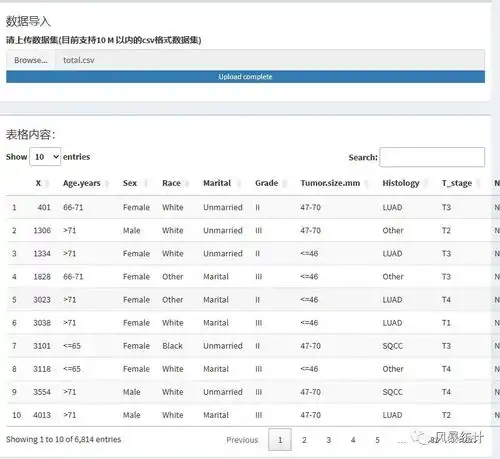Click X value 3101 in row 7
Viewport: 500px width, 459px height.
(42, 346)
